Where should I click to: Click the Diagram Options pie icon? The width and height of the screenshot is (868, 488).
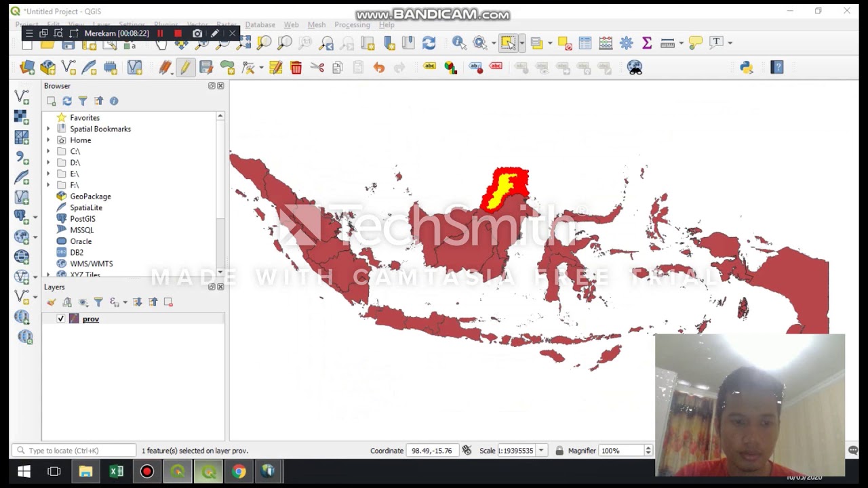point(451,67)
